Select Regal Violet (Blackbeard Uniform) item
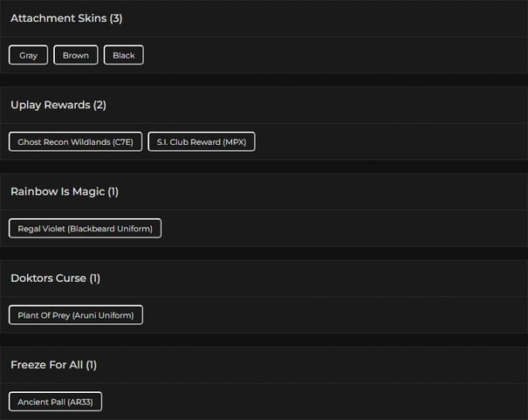The image size is (528, 420). click(x=86, y=229)
